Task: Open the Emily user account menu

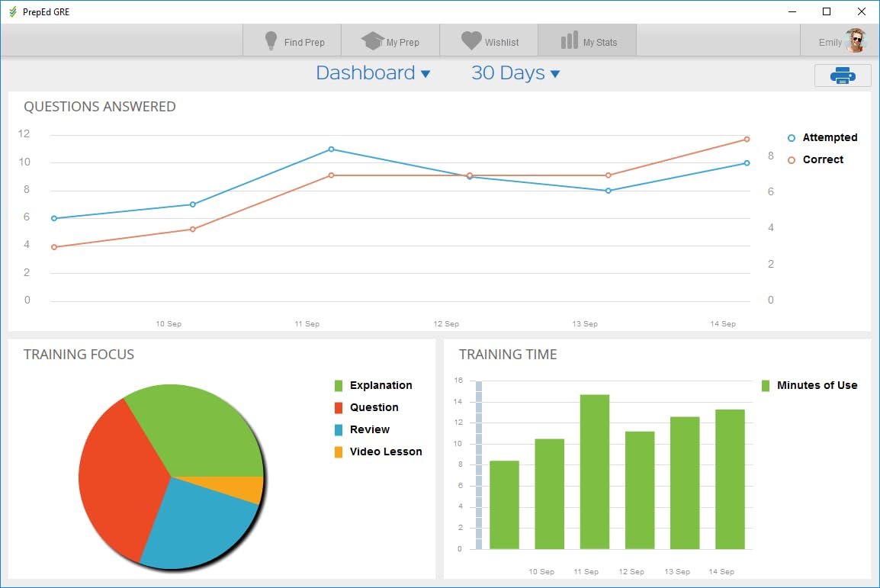Action: coord(830,42)
